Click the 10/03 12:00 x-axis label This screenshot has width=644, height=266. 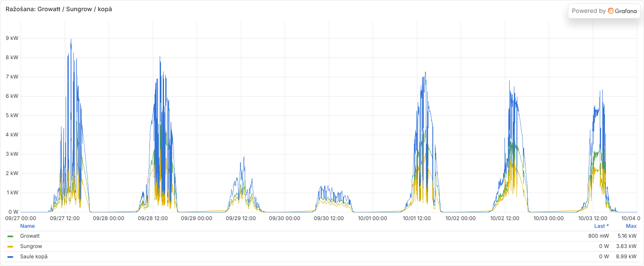[593, 218]
